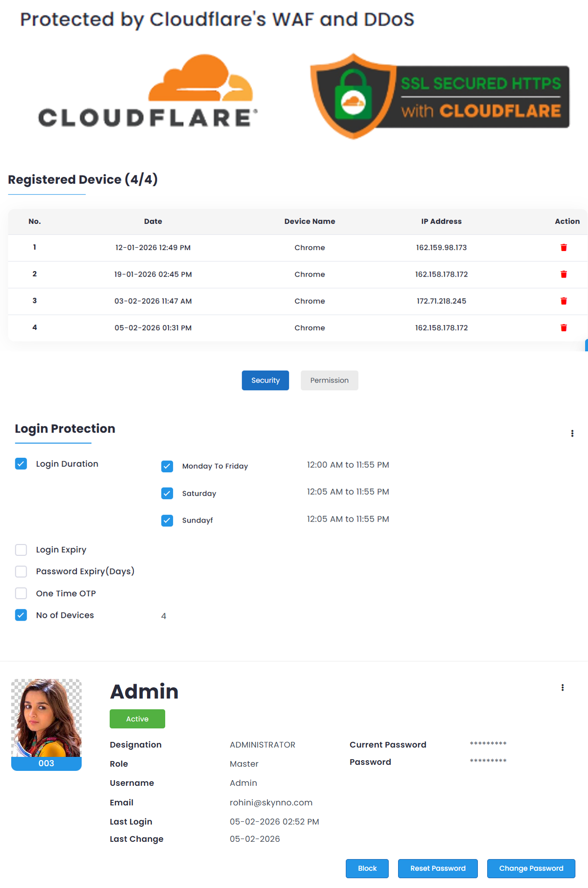Open Login Protection three-dot menu

(572, 434)
